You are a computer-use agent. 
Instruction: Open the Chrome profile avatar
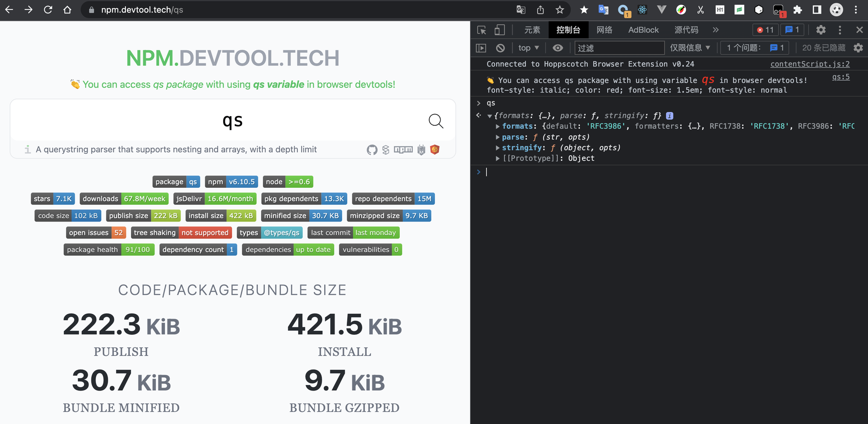pos(836,10)
